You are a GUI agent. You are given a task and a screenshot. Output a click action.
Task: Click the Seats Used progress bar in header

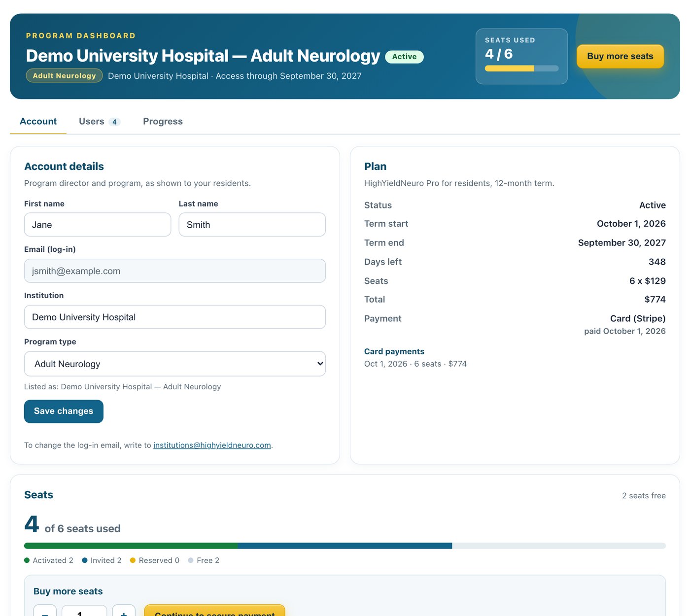[x=522, y=68]
